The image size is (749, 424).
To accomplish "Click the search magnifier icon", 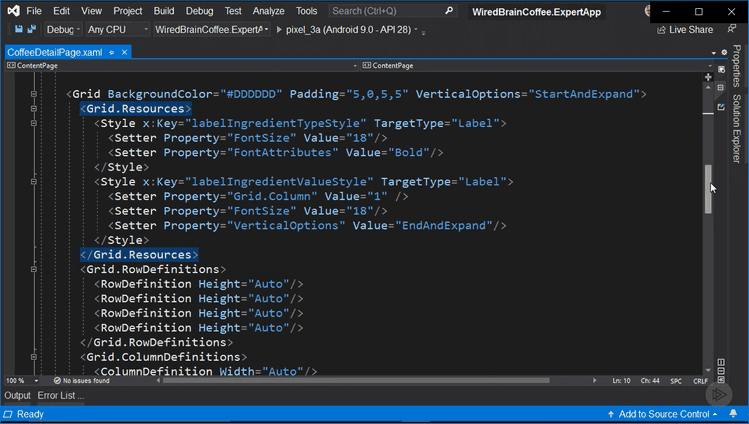I will (449, 11).
